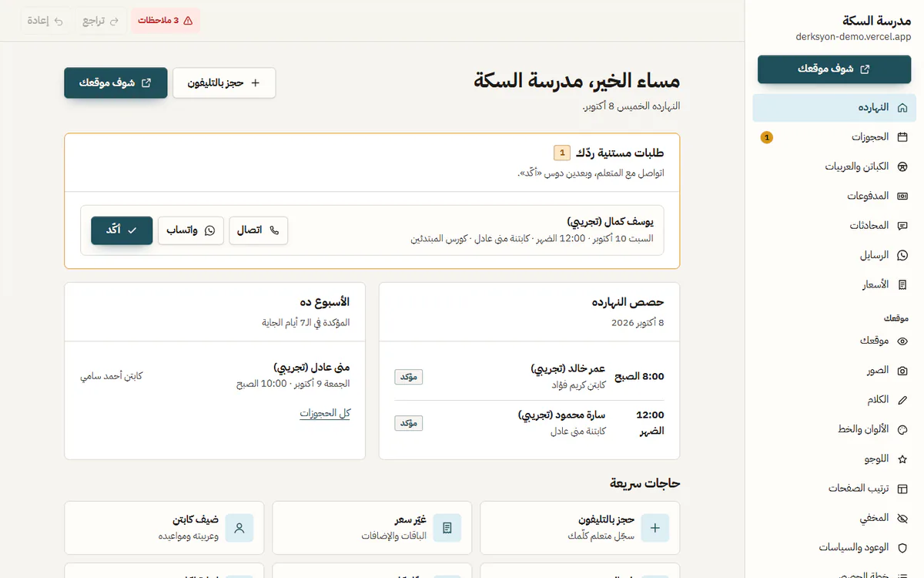
Task: Open الرسايل in sidebar
Action: 834,255
